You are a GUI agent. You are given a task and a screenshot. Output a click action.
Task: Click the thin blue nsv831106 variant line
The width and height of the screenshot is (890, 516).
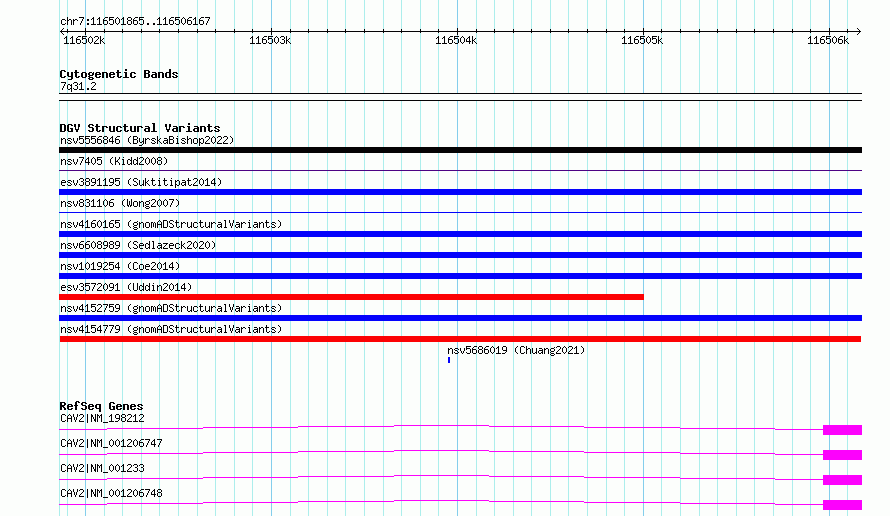click(460, 212)
